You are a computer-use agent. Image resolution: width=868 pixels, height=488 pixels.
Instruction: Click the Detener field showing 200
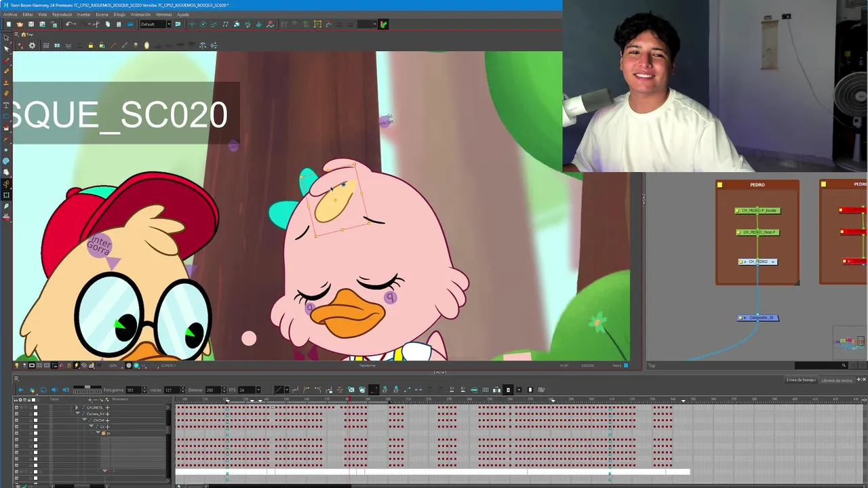[214, 390]
